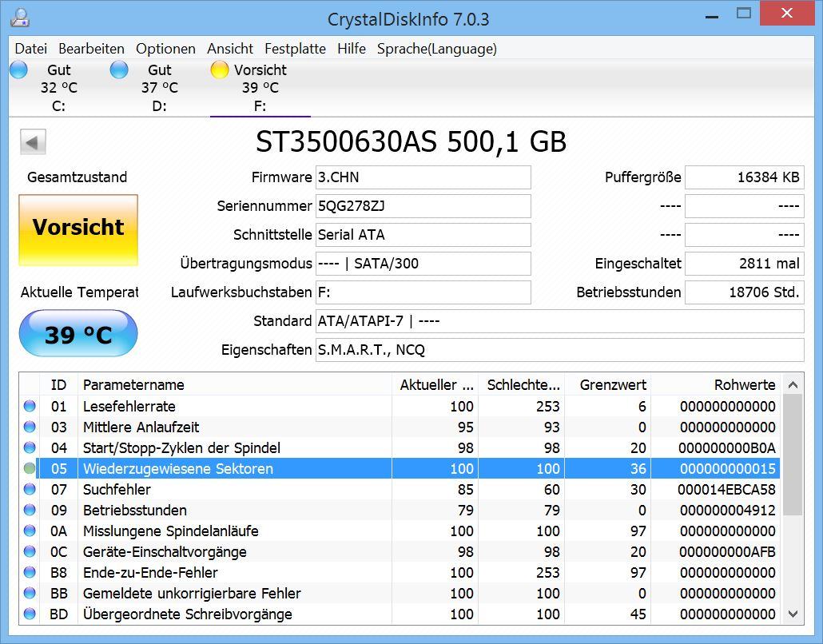Screen dimensions: 823x644
Task: Click the Parametername column header
Action: [235, 384]
